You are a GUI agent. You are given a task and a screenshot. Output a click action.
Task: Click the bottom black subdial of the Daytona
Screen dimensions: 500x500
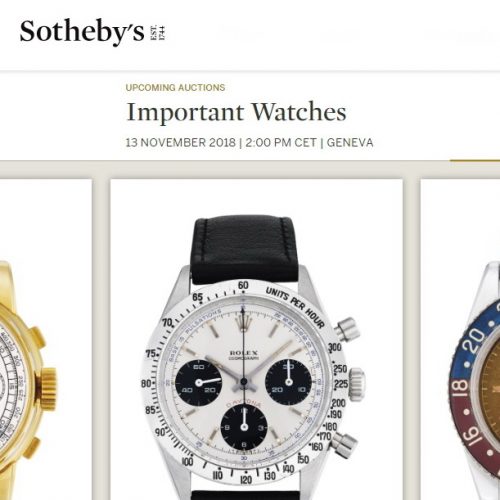click(x=244, y=427)
